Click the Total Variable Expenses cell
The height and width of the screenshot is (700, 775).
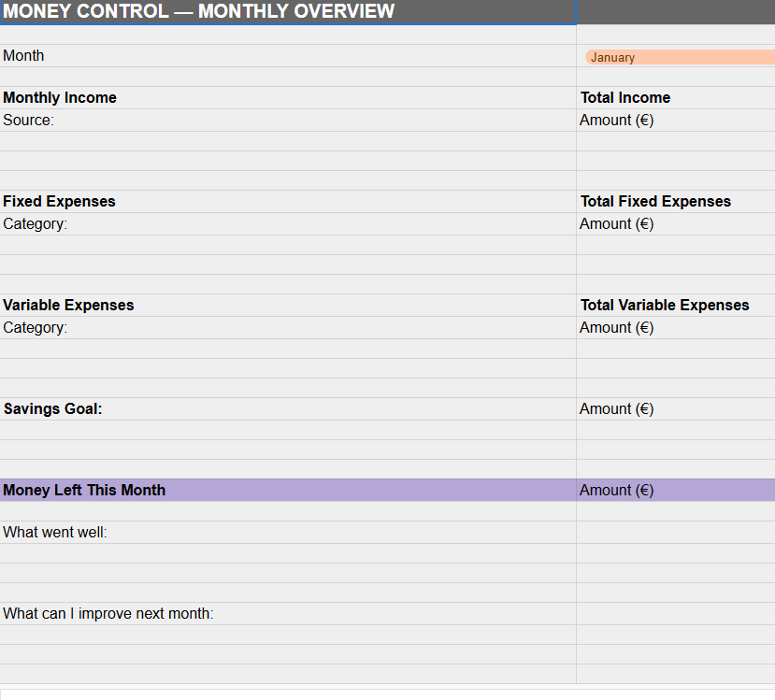coord(675,306)
